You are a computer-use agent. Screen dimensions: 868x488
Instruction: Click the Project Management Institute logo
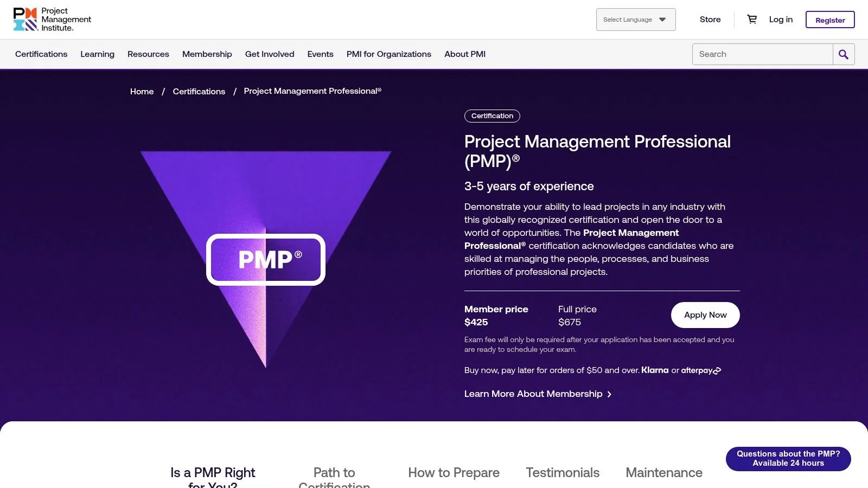(52, 20)
